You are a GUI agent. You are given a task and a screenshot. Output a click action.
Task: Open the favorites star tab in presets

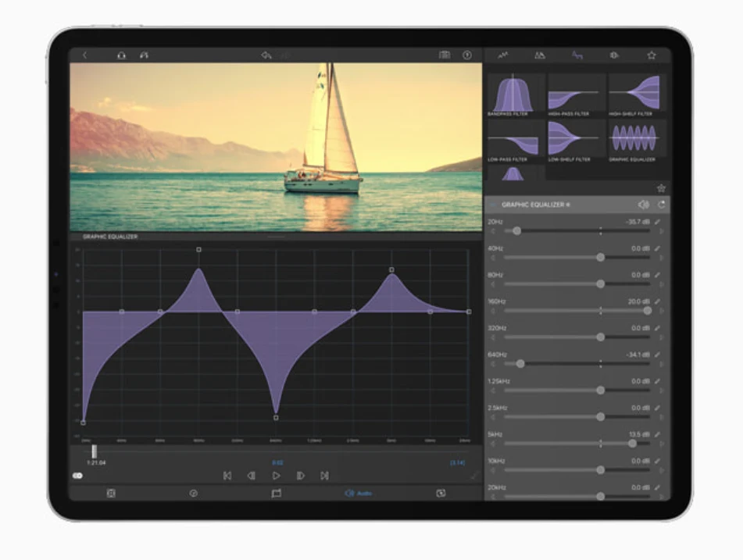coord(651,55)
